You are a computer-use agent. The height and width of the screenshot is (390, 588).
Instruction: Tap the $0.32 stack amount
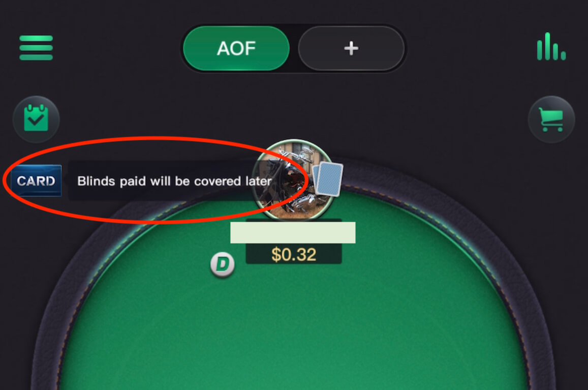pos(294,255)
